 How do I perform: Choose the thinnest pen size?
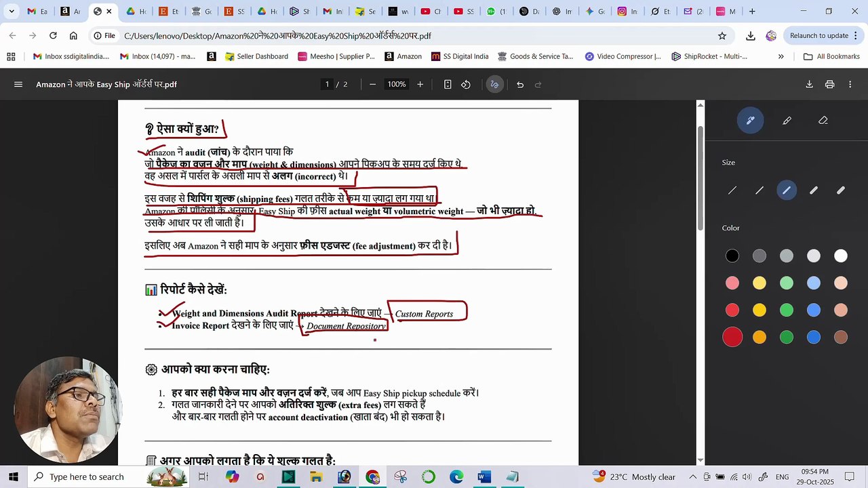point(732,190)
